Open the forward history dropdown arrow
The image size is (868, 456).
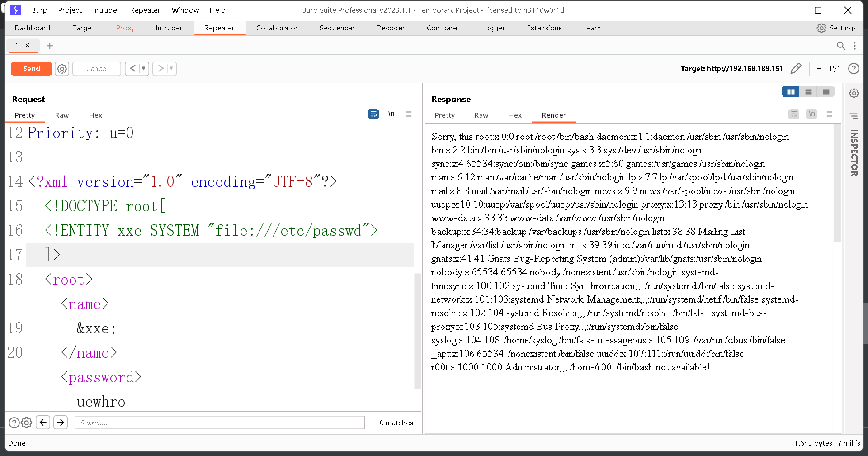(171, 69)
